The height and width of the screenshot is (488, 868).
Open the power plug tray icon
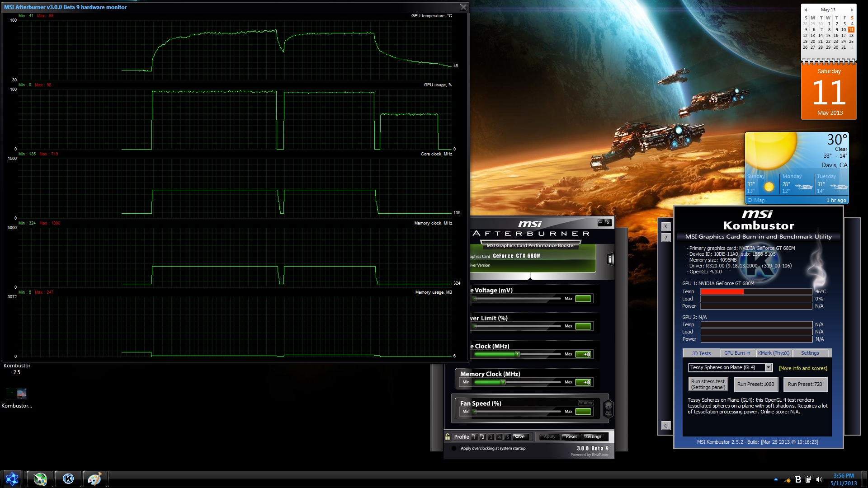click(x=808, y=479)
